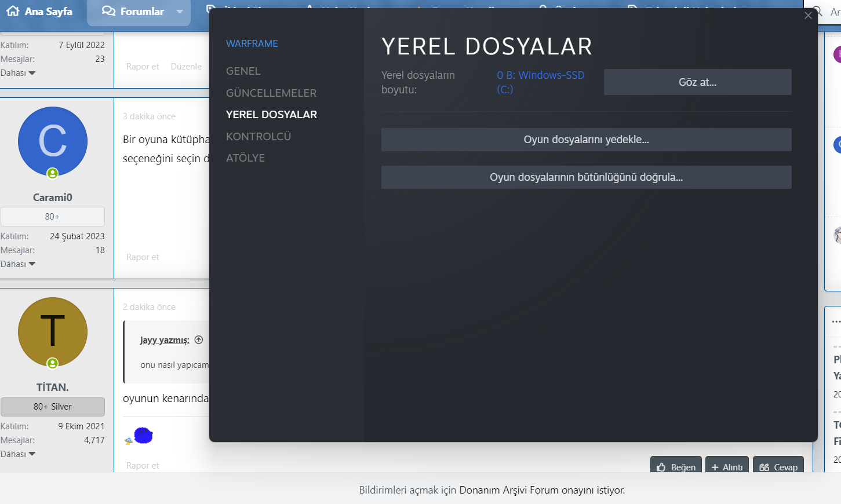Click TİTAN's green online status badge
The image size is (841, 504).
coord(53,364)
